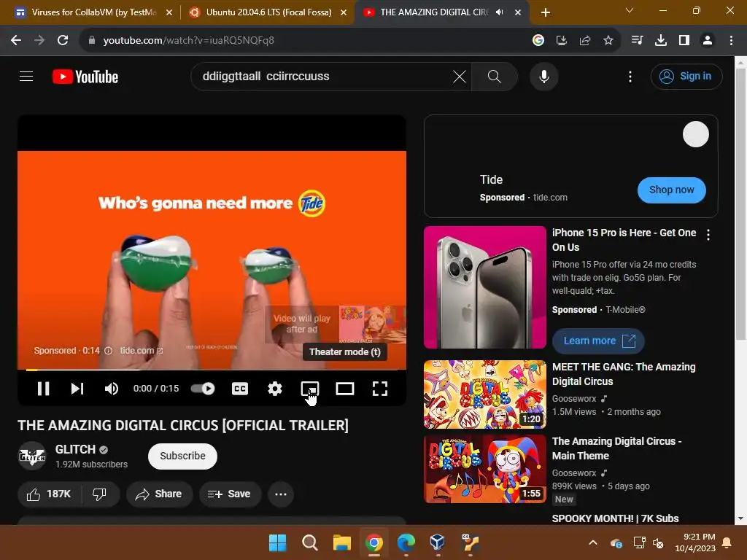Open taskbar Search
The image size is (747, 560).
[x=309, y=542]
